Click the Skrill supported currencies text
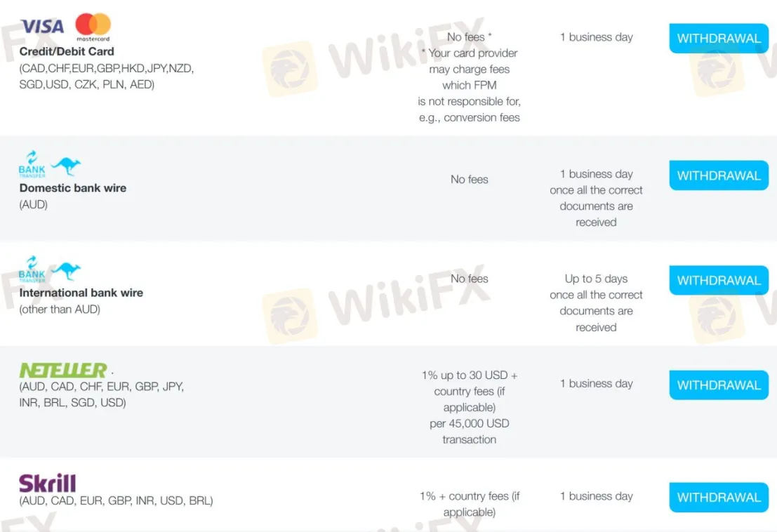Screen dimensions: 777x532 pyautogui.click(x=116, y=501)
